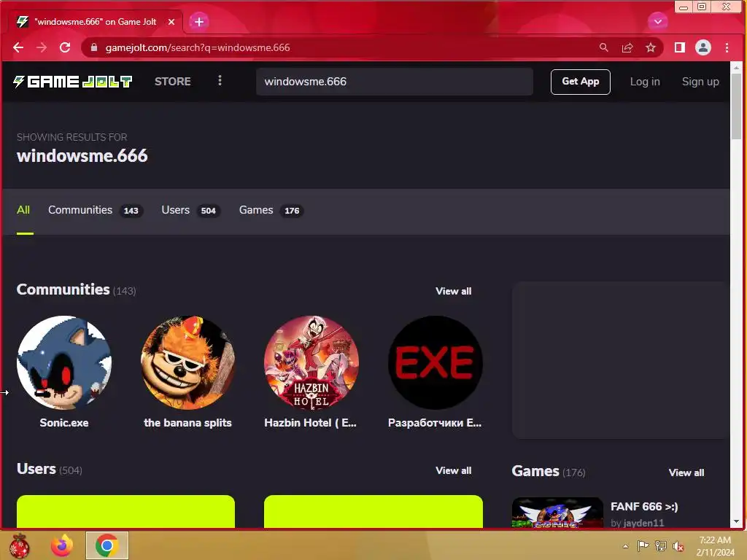747x560 pixels.
Task: Click the Chrome taskbar icon
Action: click(107, 545)
